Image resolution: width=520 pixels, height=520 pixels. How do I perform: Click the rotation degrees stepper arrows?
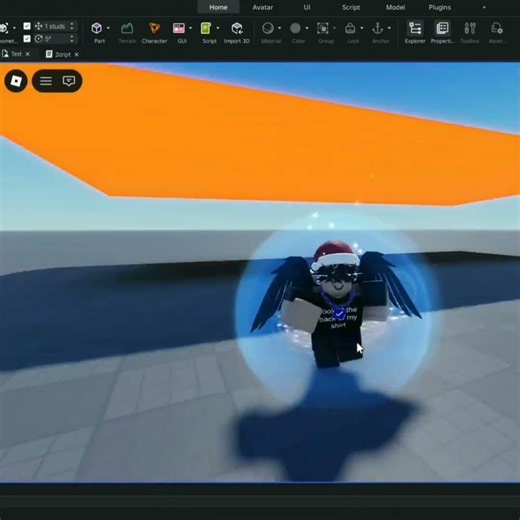[x=72, y=39]
